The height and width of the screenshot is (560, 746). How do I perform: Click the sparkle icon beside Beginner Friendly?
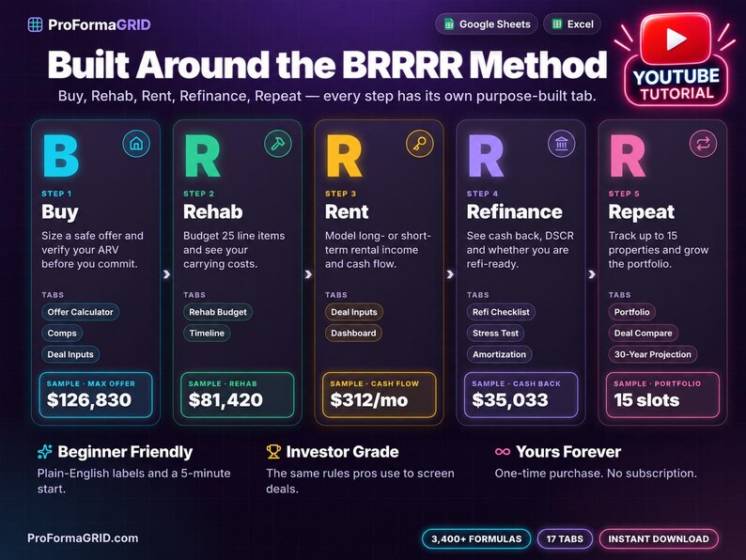pos(45,452)
